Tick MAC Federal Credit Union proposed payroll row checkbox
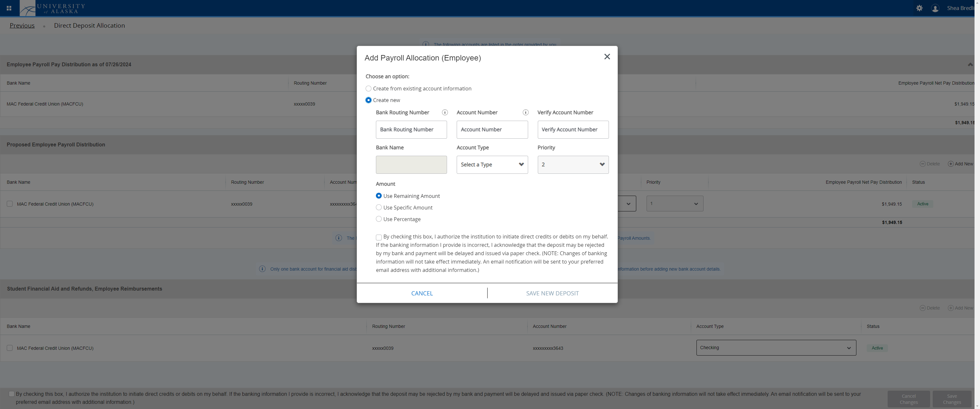The width and height of the screenshot is (980, 409). 10,204
